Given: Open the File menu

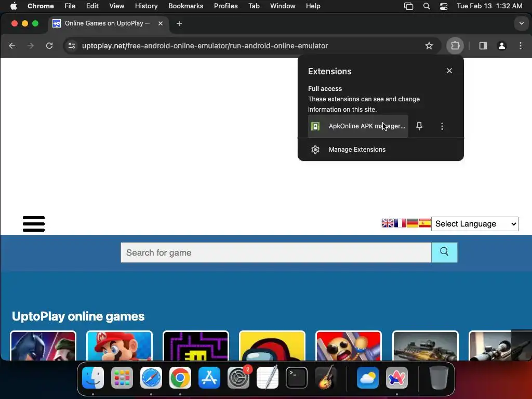Looking at the screenshot, I should click(70, 6).
